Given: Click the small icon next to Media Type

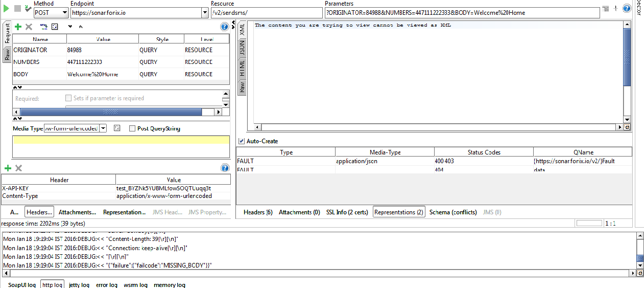Looking at the screenshot, I should pyautogui.click(x=117, y=128).
